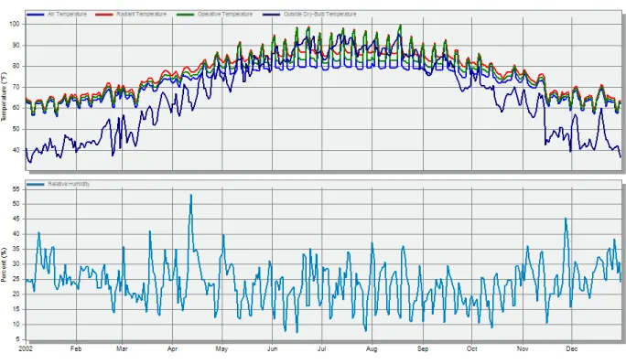Click the '50' tick on humidity percent axis
This screenshot has height=364, width=626.
pos(16,204)
